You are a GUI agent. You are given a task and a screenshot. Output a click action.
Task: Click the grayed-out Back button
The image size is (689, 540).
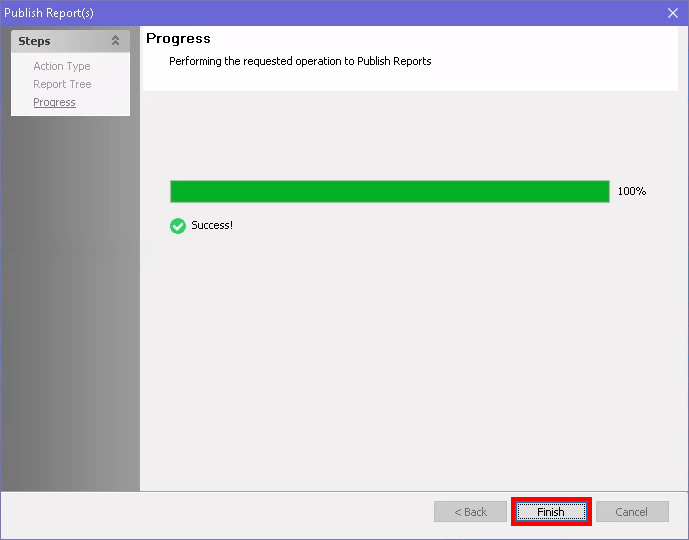[x=470, y=512]
